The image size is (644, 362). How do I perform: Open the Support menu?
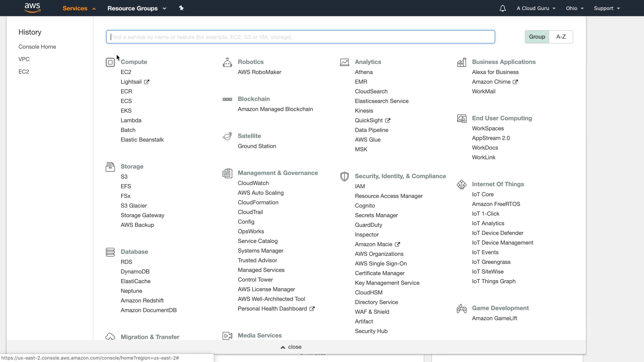tap(606, 8)
